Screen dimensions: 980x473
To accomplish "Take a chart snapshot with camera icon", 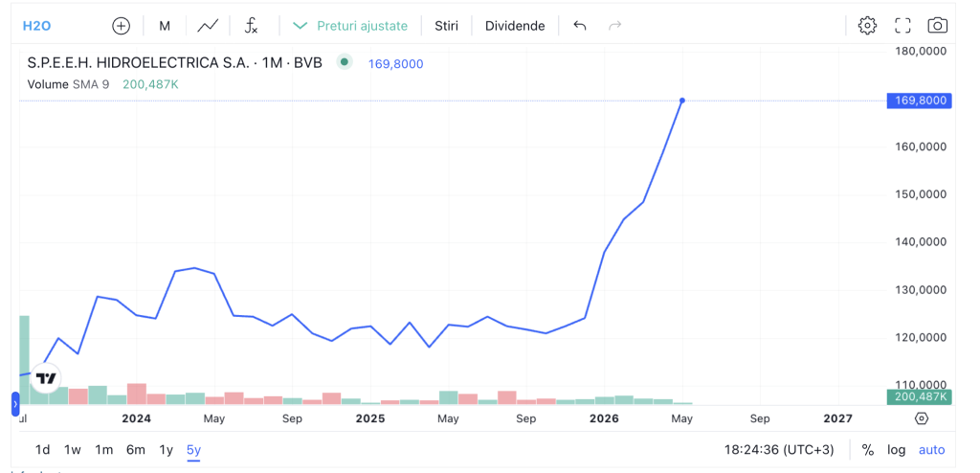I will coord(938,26).
